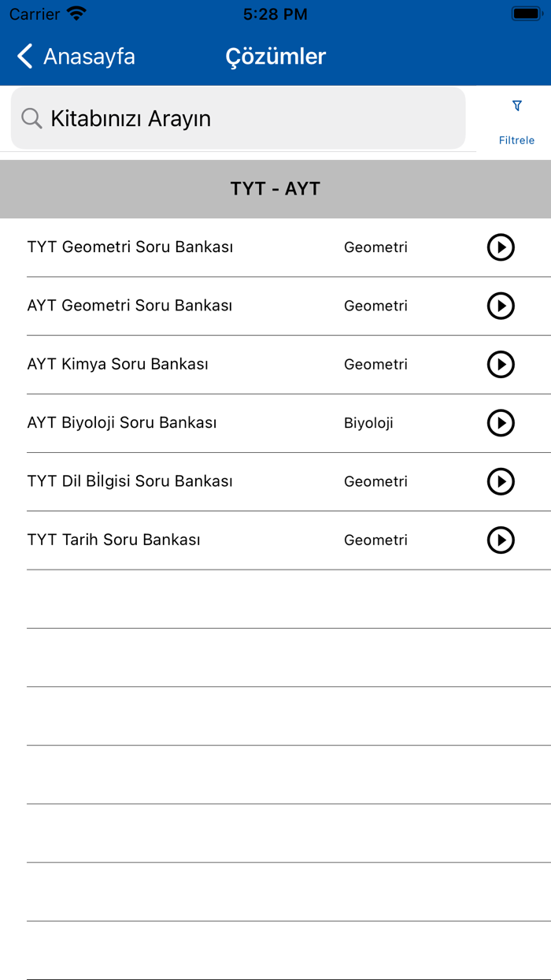This screenshot has width=551, height=980.
Task: Tap the Filtrele funnel icon
Action: coord(516,106)
